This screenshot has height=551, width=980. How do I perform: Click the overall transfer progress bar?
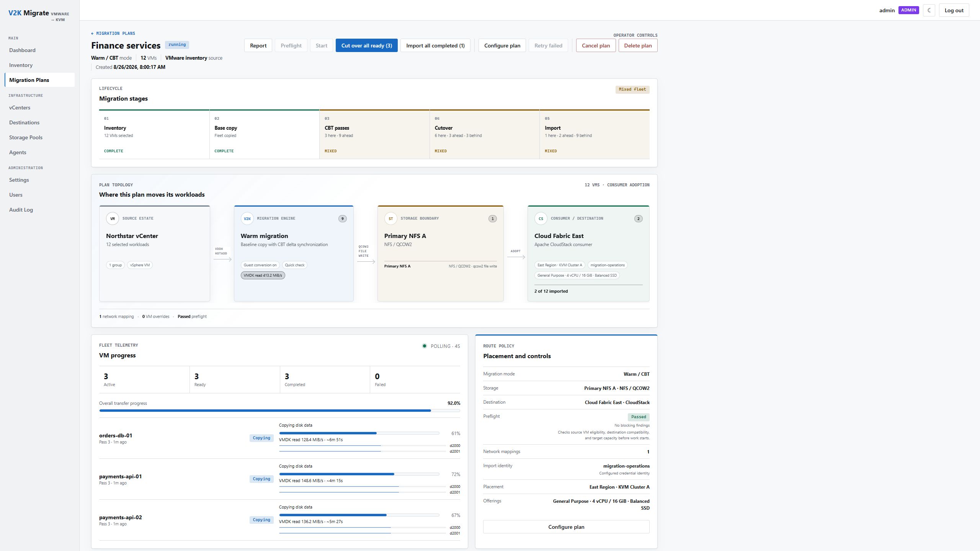click(279, 411)
